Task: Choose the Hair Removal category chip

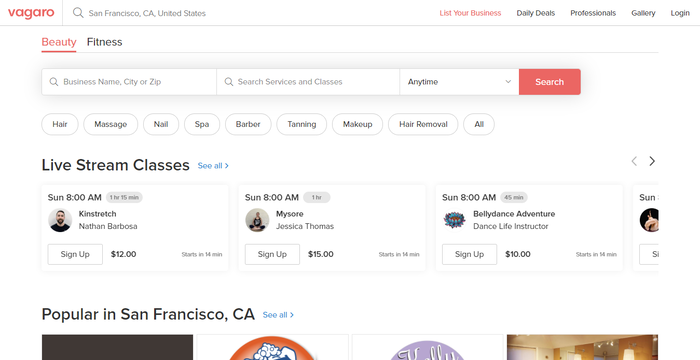Action: coord(423,124)
